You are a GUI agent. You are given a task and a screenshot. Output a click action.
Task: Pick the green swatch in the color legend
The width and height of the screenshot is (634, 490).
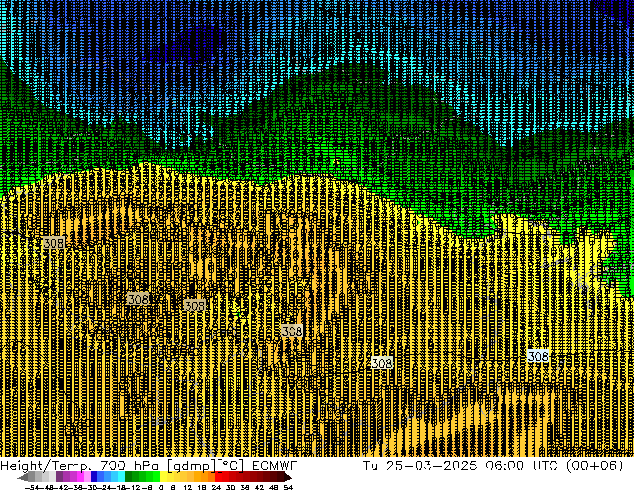pyautogui.click(x=136, y=477)
